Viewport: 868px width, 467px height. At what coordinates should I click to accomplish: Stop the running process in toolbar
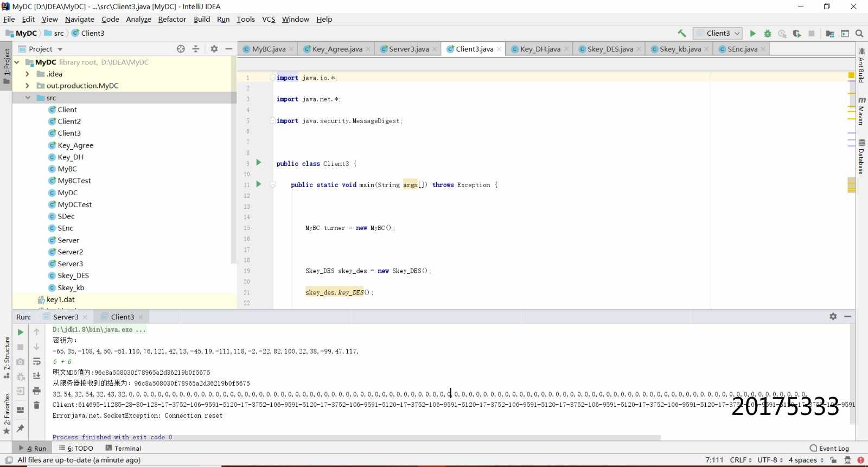click(812, 34)
